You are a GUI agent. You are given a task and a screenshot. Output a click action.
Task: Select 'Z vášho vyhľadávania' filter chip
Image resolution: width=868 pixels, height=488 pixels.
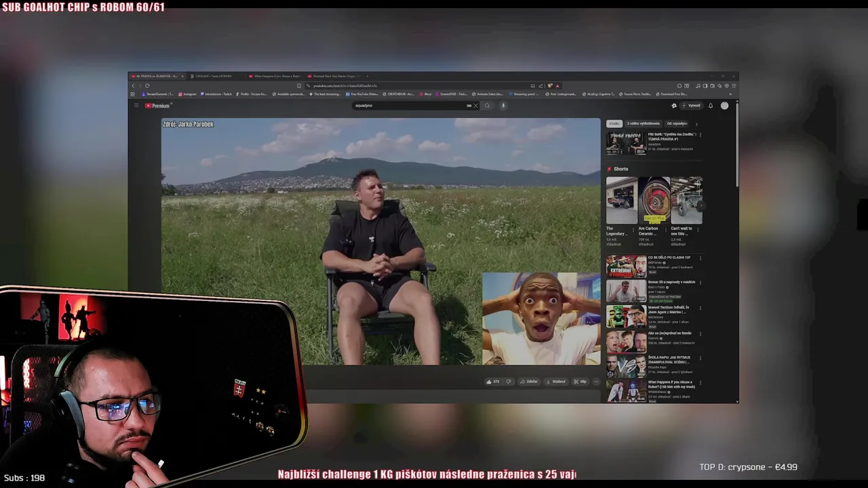click(x=643, y=123)
